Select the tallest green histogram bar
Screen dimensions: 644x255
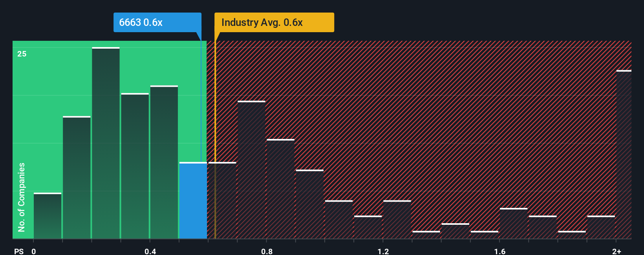coord(106,143)
